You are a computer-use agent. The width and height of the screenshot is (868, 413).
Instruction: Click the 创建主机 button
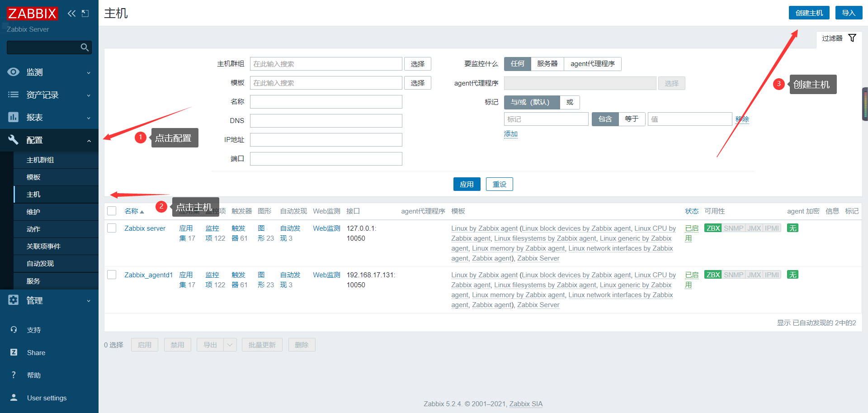point(809,13)
